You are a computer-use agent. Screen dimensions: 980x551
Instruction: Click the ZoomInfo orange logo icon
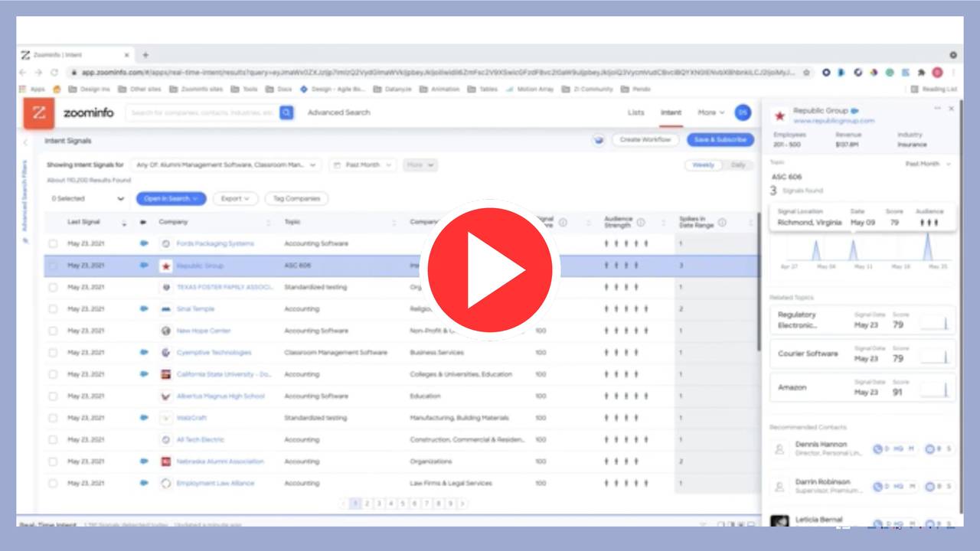(x=39, y=112)
